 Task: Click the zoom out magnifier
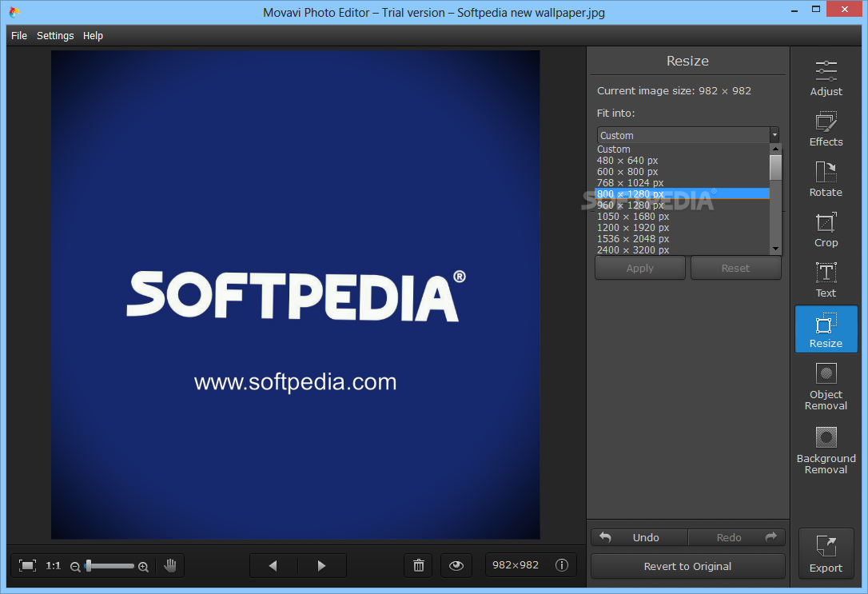click(75, 566)
